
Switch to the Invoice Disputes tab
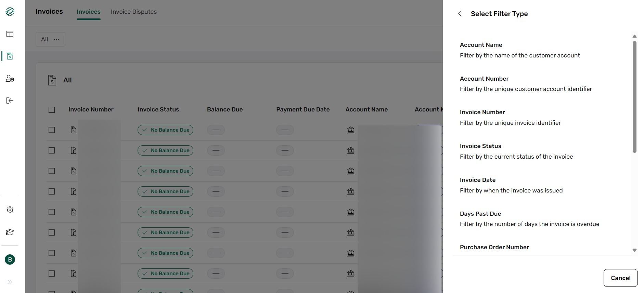134,12
